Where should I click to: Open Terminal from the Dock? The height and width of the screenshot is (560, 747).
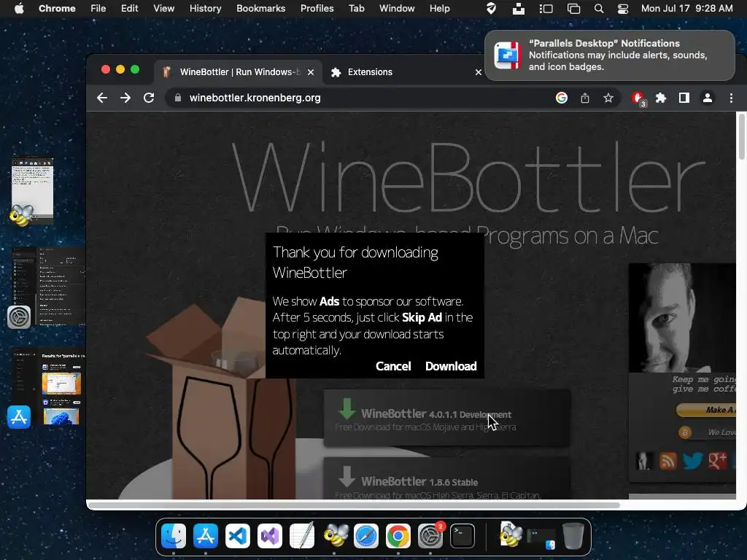click(462, 536)
